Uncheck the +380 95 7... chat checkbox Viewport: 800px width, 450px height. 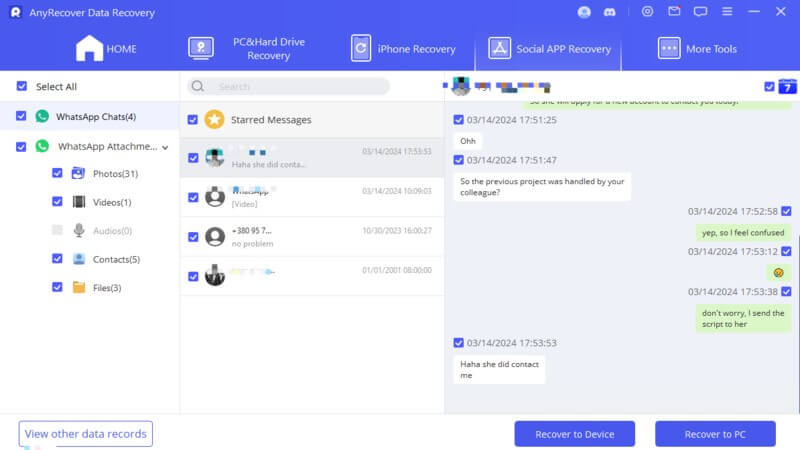pos(193,237)
